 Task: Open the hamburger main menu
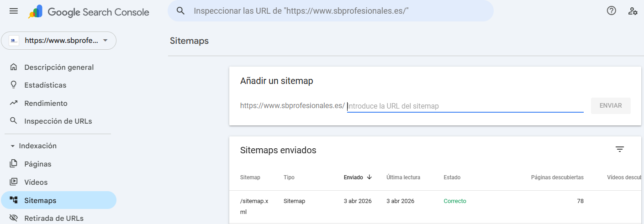14,11
